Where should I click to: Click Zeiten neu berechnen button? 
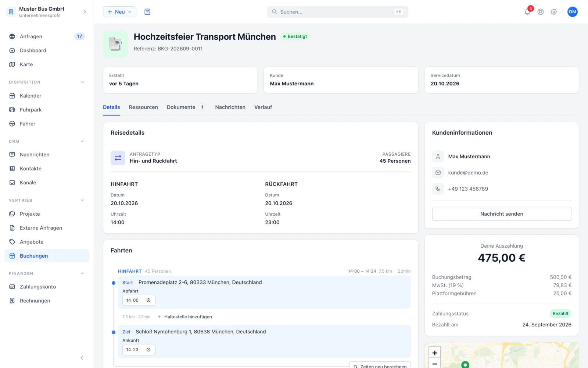[380, 365]
